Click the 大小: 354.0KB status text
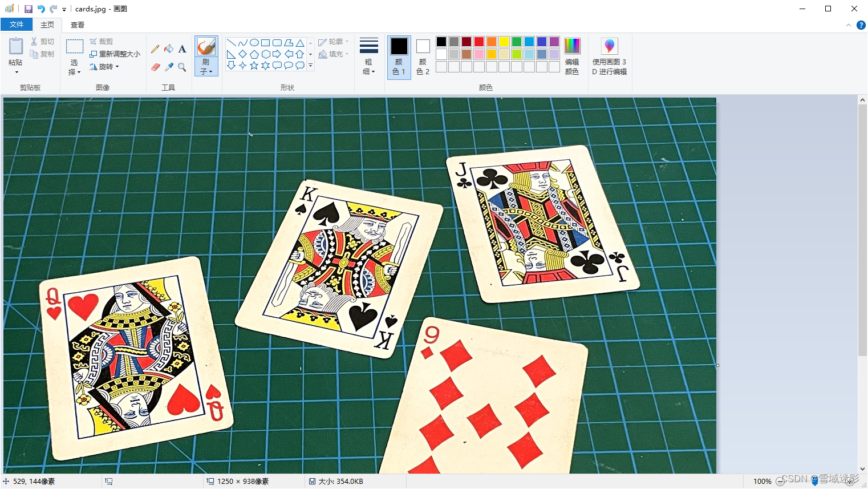Viewport: 868px width, 489px height. (341, 482)
